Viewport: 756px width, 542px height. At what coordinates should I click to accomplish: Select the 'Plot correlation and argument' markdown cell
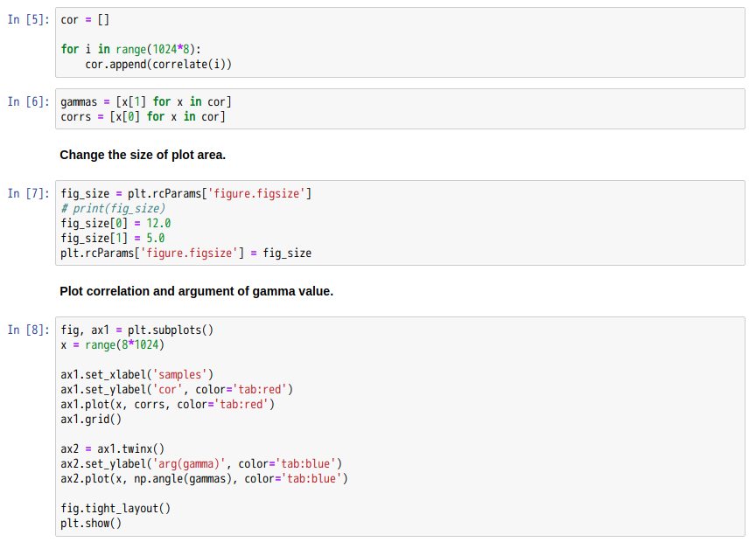tap(196, 291)
